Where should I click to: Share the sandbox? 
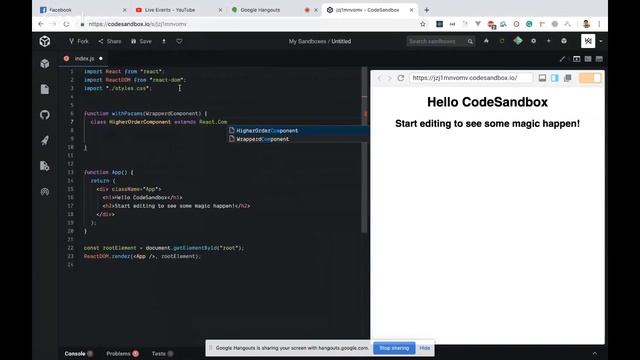point(110,41)
